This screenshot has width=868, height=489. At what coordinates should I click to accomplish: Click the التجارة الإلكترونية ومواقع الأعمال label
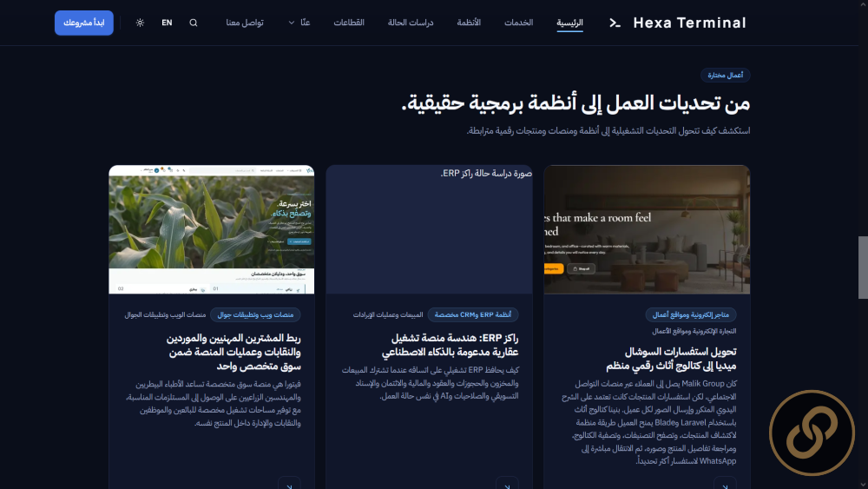[694, 331]
